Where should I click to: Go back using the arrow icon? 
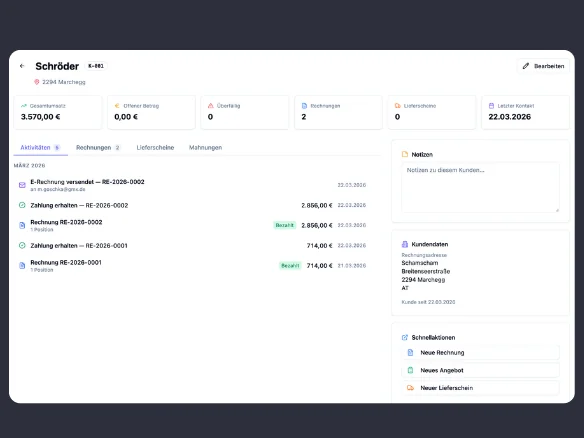point(22,66)
